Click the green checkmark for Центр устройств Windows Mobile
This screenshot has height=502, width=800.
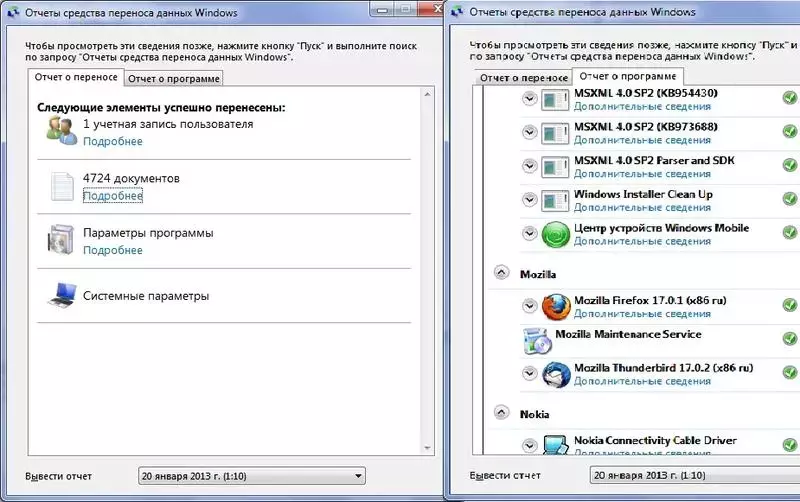(x=790, y=232)
